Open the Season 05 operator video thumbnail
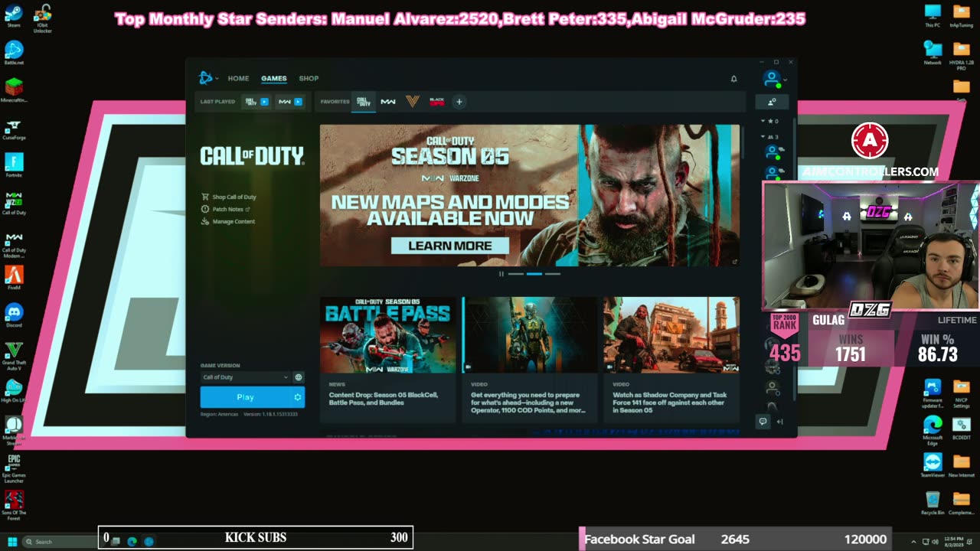980x551 pixels. tap(530, 335)
